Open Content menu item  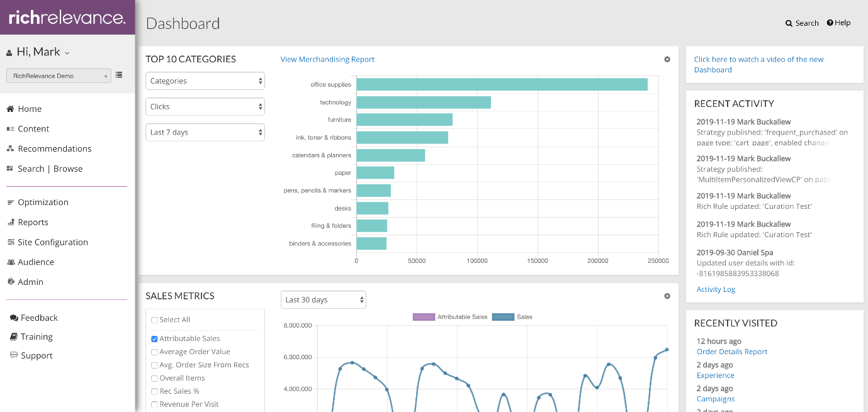(33, 129)
